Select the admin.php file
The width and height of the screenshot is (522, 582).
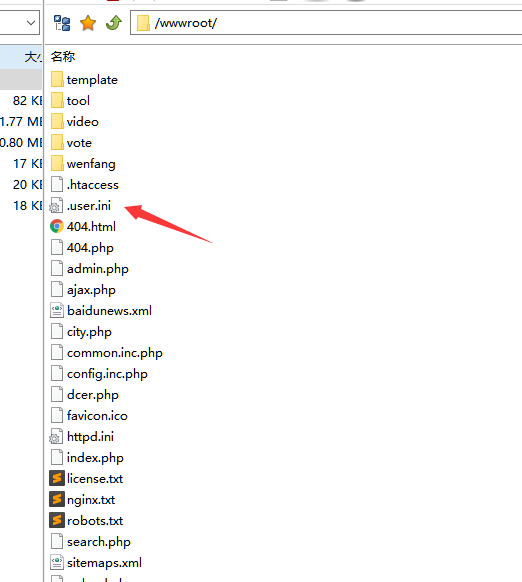coord(98,269)
